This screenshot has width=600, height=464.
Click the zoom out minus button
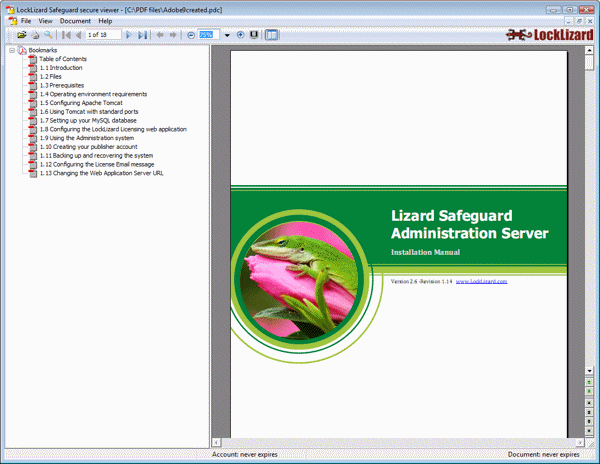pos(191,35)
